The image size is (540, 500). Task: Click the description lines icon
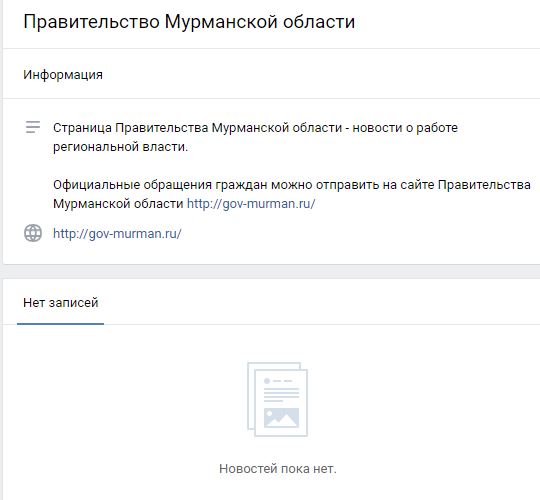click(x=33, y=127)
